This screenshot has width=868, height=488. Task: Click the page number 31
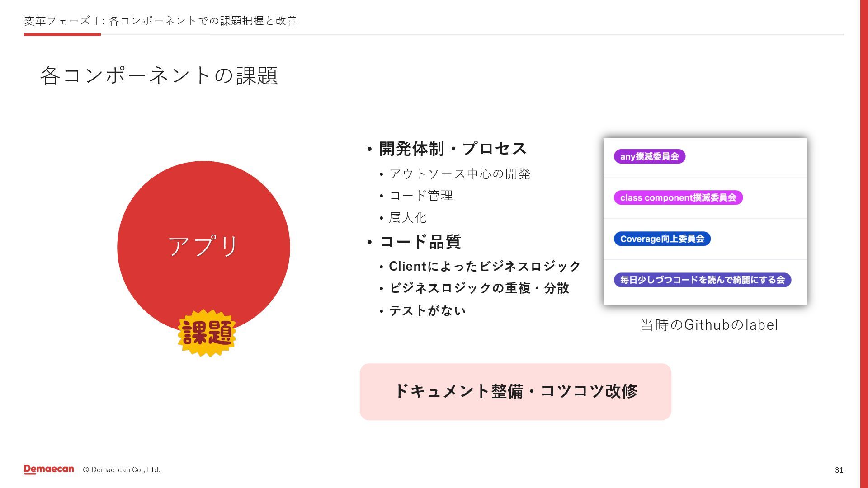pos(839,470)
